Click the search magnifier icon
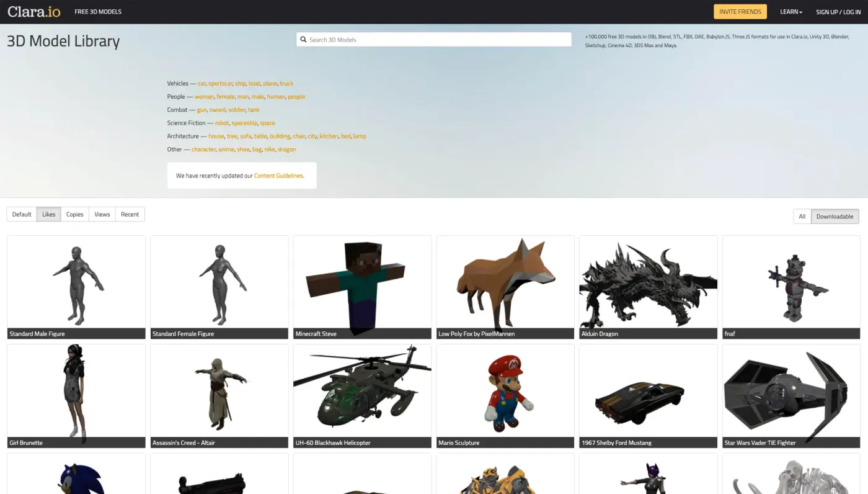This screenshot has width=868, height=494. [x=303, y=40]
